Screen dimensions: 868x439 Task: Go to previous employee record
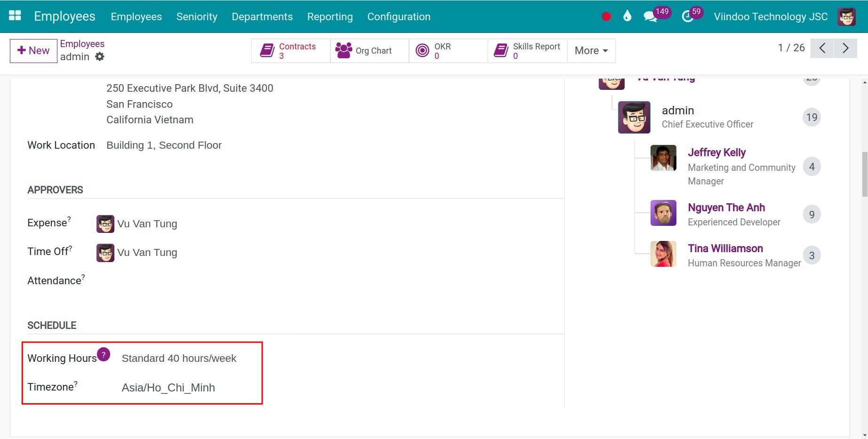point(822,48)
